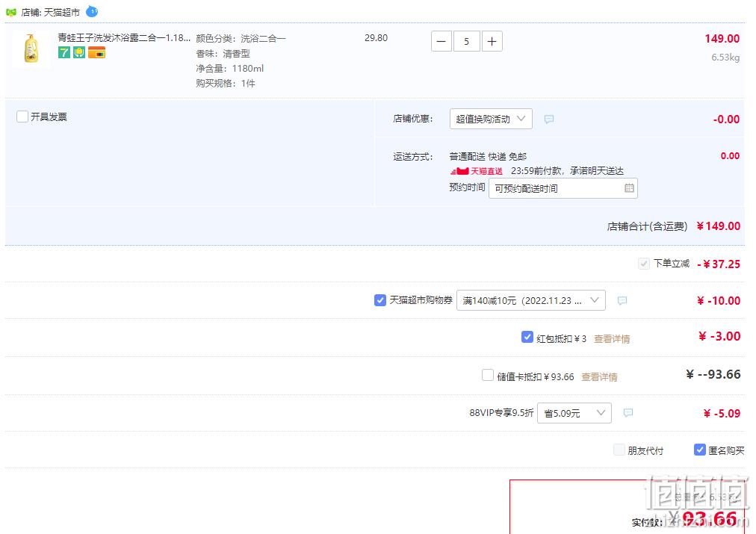This screenshot has height=534, width=756.
Task: Click the 店铺: 天猫超市 store name
Action: (51, 12)
